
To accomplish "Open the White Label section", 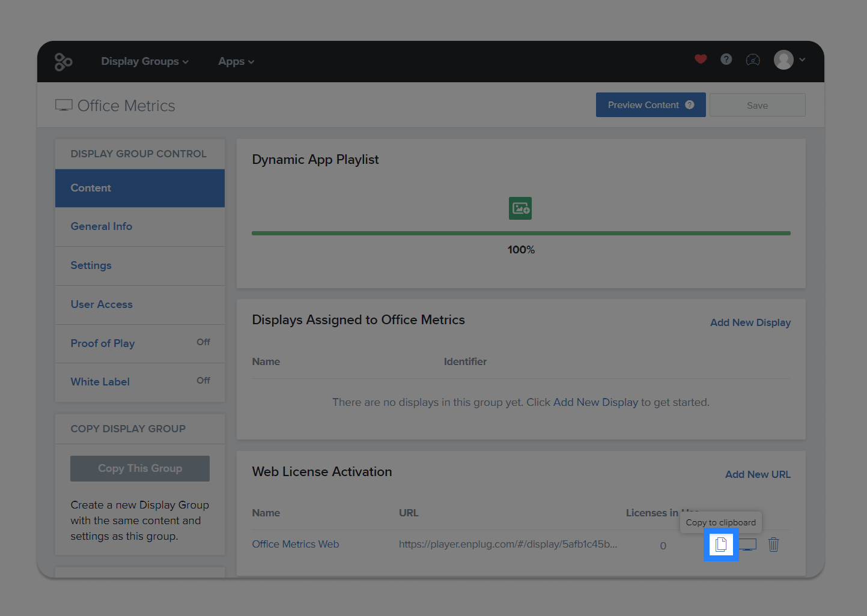I will 140,382.
